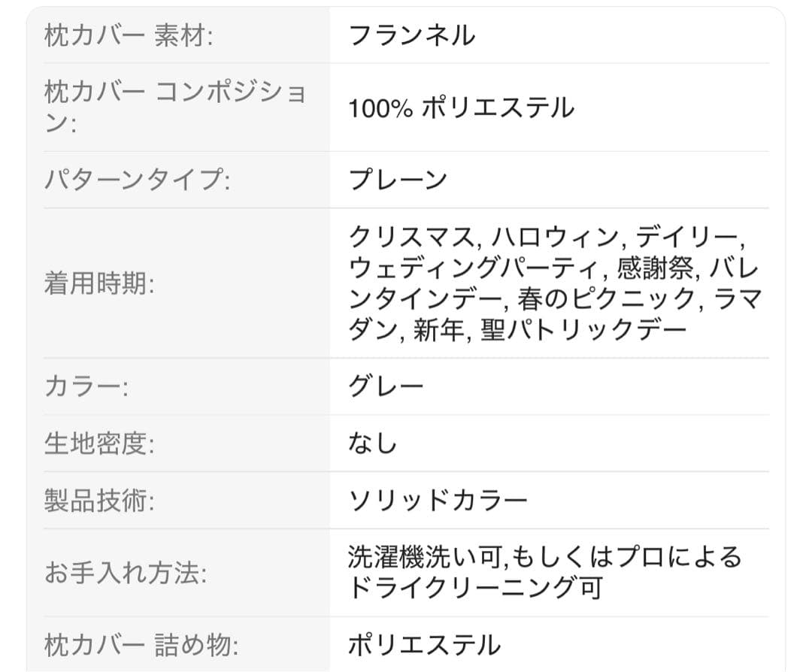The width and height of the screenshot is (812, 672).
Task: Click the パターンタイプ label
Action: tap(137, 180)
